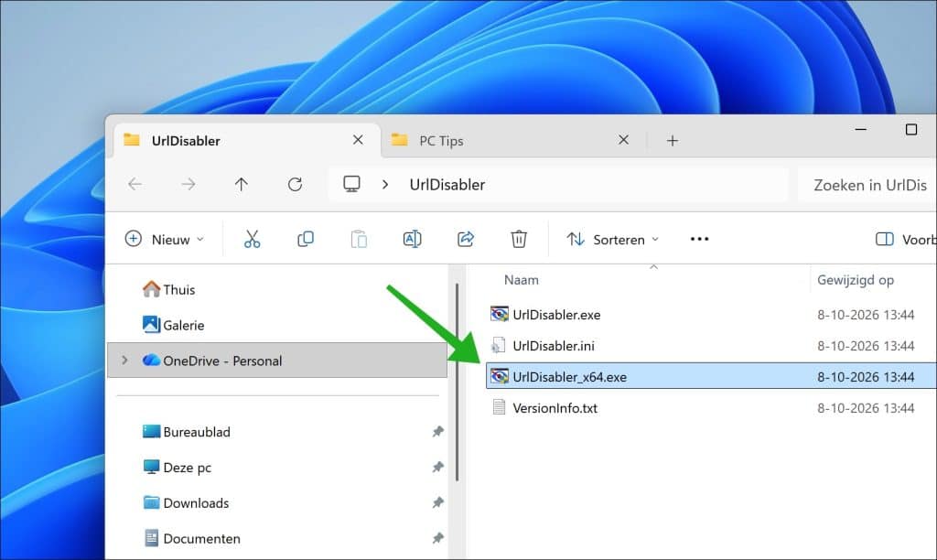
Task: Click the Share icon in toolbar
Action: [x=466, y=239]
